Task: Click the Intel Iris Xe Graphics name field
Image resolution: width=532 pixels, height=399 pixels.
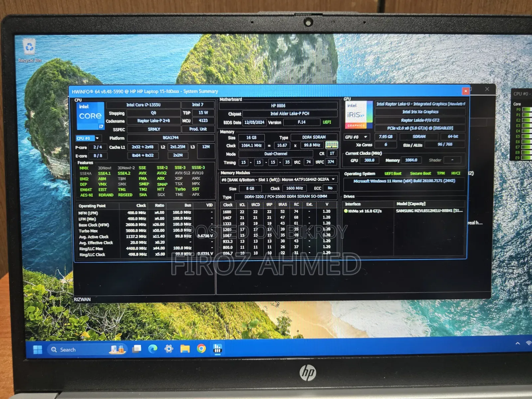Action: pos(420,112)
